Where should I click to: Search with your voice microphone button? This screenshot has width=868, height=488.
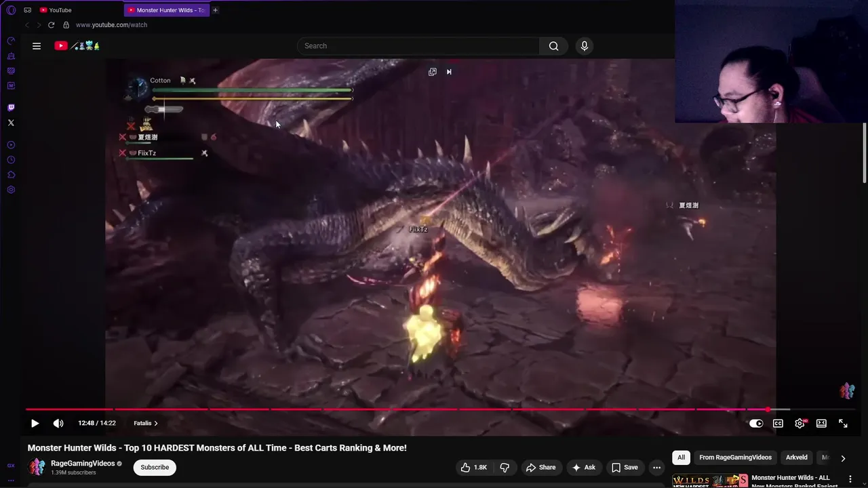(x=585, y=46)
